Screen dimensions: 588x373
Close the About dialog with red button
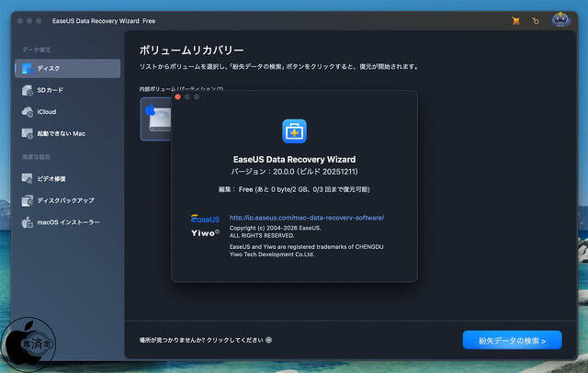click(x=177, y=96)
